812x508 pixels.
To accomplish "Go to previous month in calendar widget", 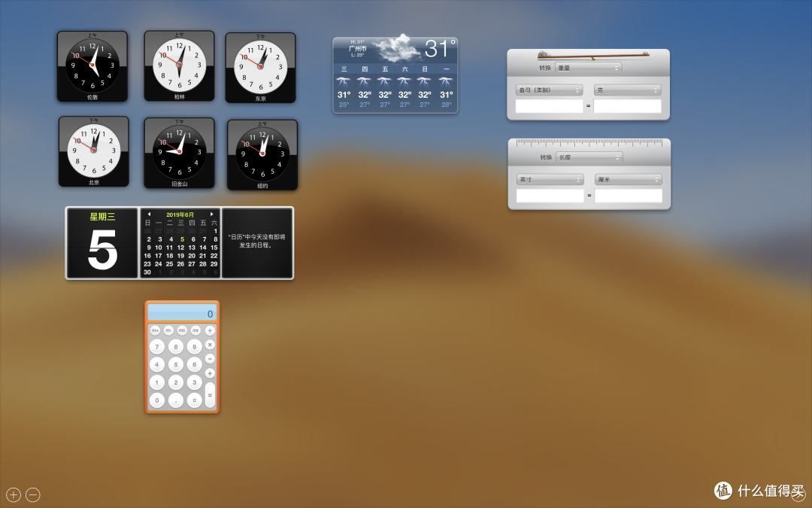I will (149, 214).
